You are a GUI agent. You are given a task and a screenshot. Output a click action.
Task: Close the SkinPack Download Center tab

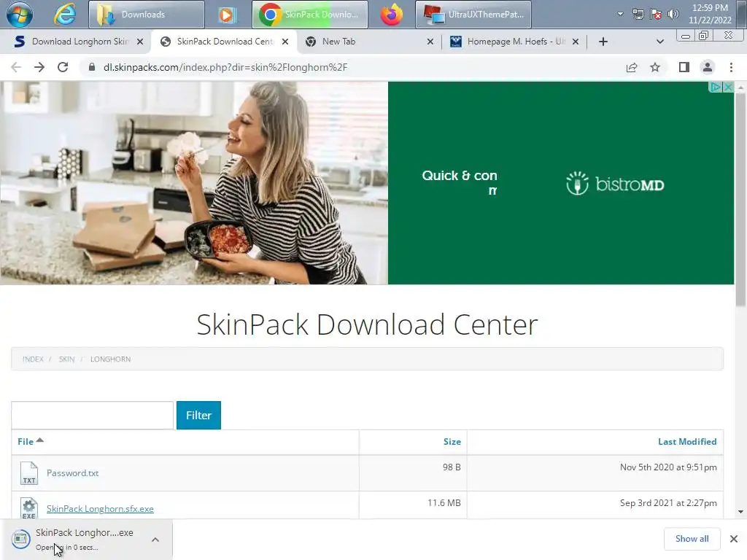point(285,42)
